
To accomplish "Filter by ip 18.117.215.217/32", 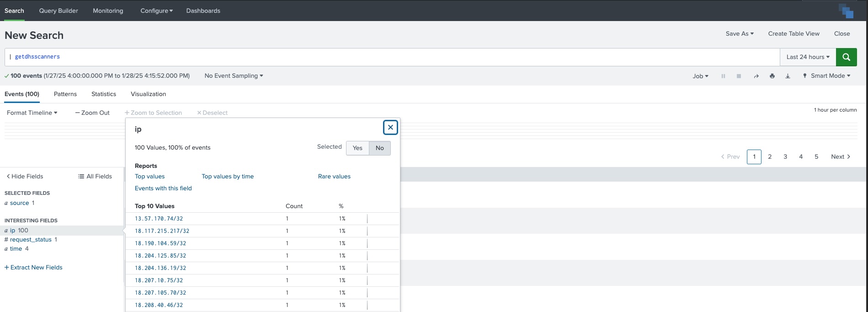I will [162, 231].
